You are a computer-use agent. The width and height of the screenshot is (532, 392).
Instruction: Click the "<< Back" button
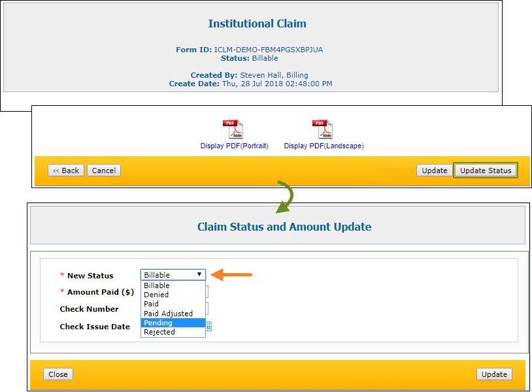coord(65,170)
